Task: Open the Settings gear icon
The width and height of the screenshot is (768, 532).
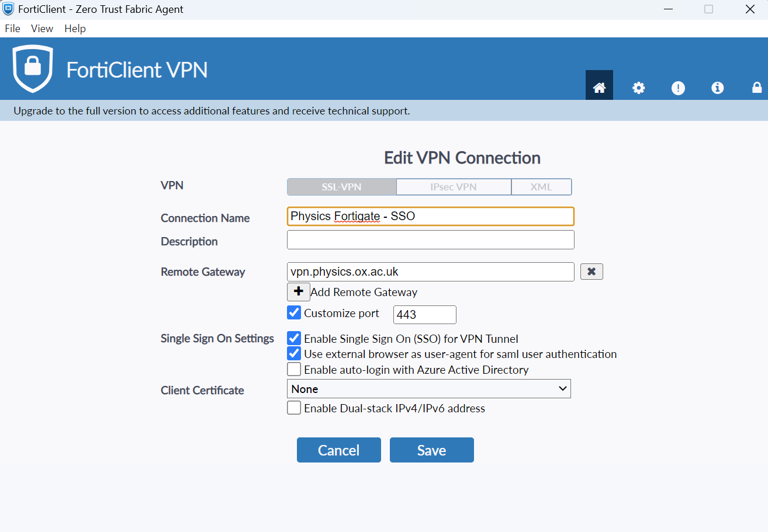Action: coord(639,88)
